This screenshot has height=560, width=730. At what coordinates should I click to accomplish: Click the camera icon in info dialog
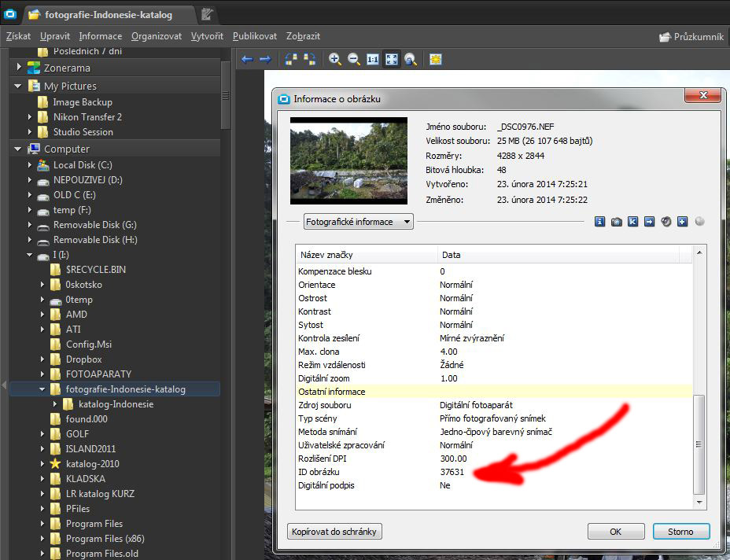617,222
